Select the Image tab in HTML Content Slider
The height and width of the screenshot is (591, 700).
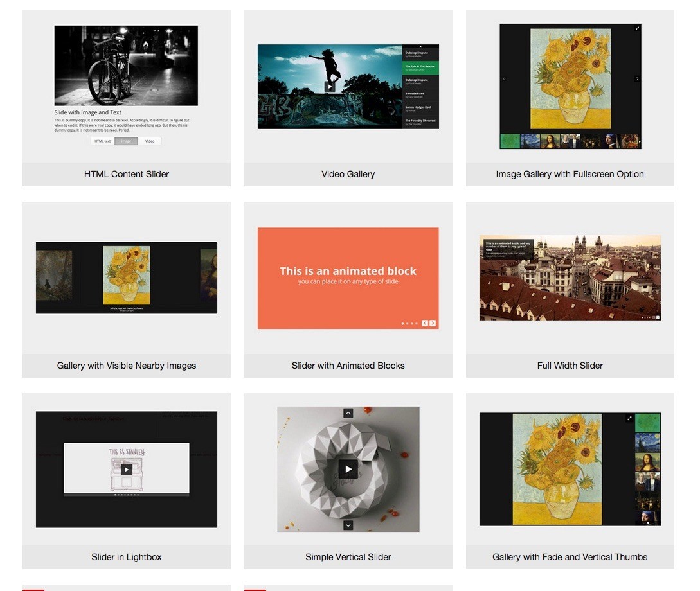[x=126, y=141]
